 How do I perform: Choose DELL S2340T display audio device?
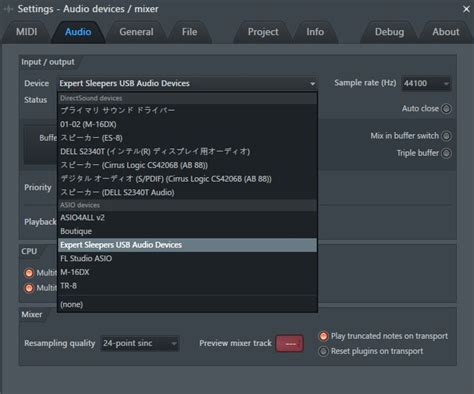tap(187, 152)
